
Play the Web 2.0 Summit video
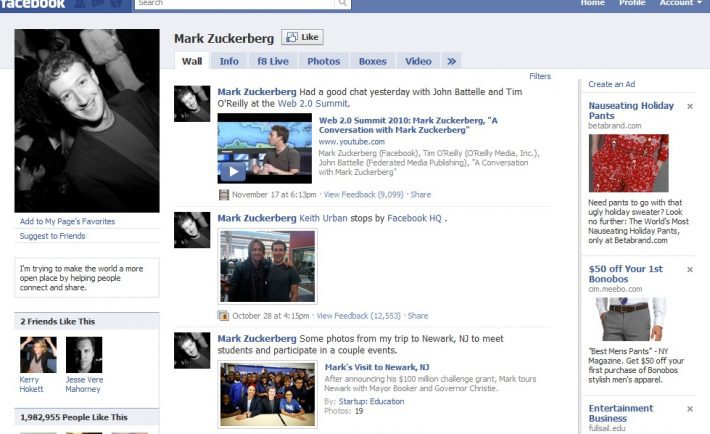click(x=233, y=172)
